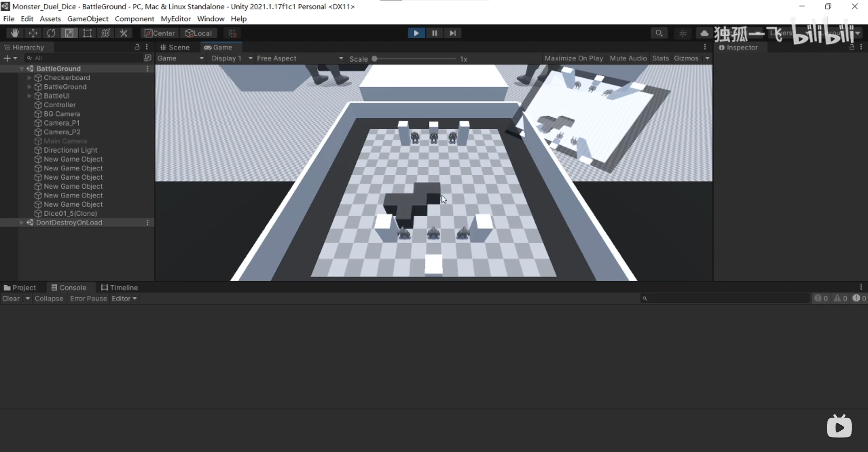The width and height of the screenshot is (868, 452).
Task: Switch to the Scene tab
Action: [175, 48]
